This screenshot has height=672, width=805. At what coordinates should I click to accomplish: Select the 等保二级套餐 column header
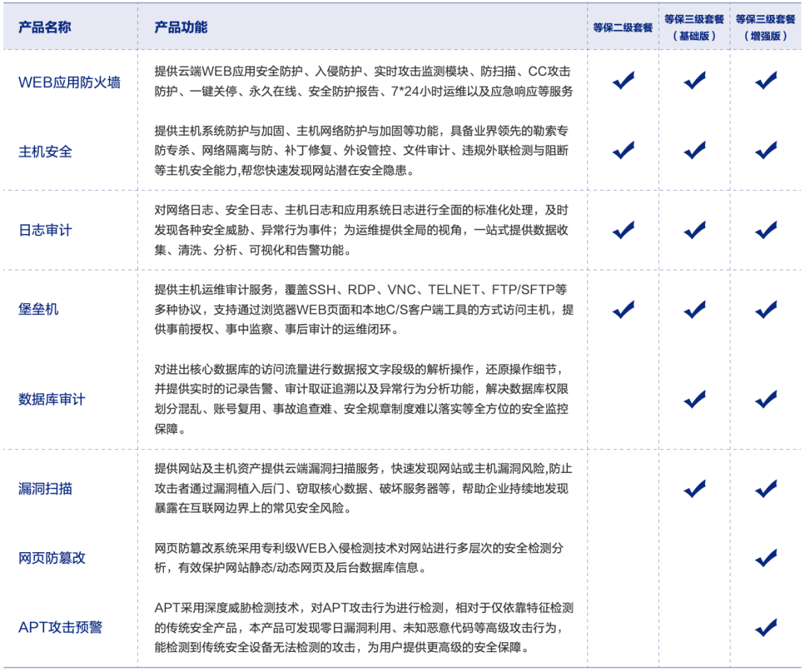point(622,28)
